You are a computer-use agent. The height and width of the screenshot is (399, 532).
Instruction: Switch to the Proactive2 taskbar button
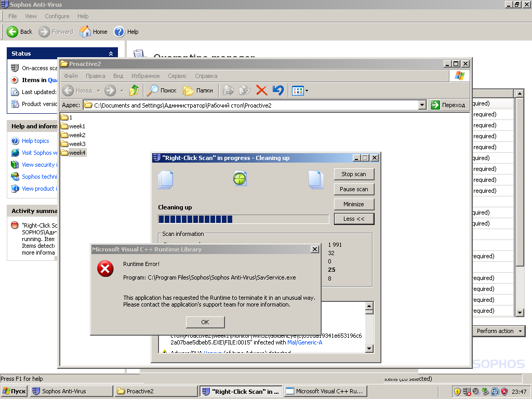click(156, 391)
